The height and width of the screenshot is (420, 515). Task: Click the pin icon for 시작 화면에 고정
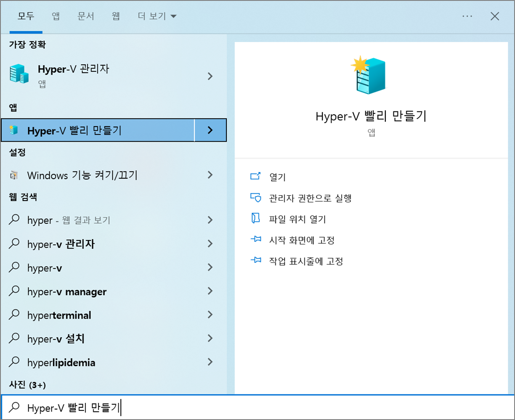256,239
